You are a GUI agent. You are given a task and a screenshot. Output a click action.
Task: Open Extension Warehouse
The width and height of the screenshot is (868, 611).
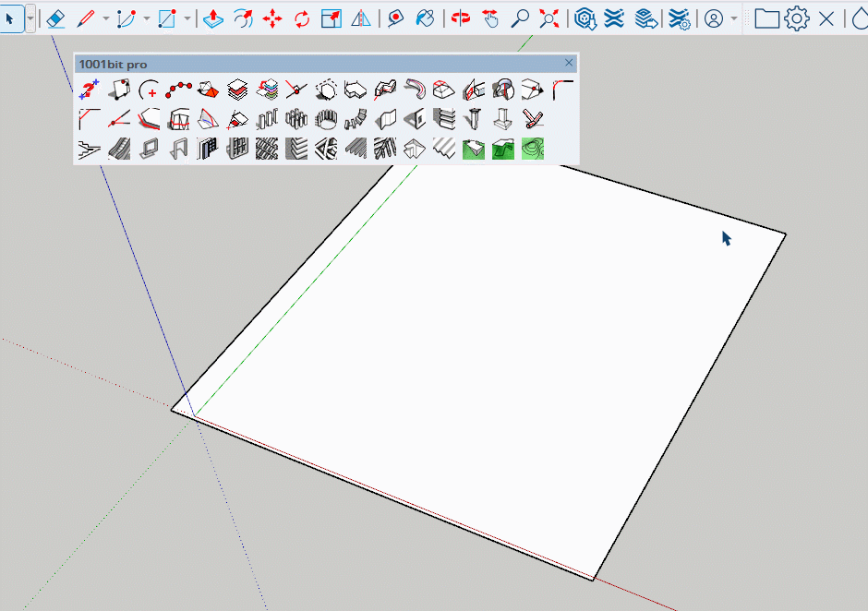pyautogui.click(x=614, y=18)
